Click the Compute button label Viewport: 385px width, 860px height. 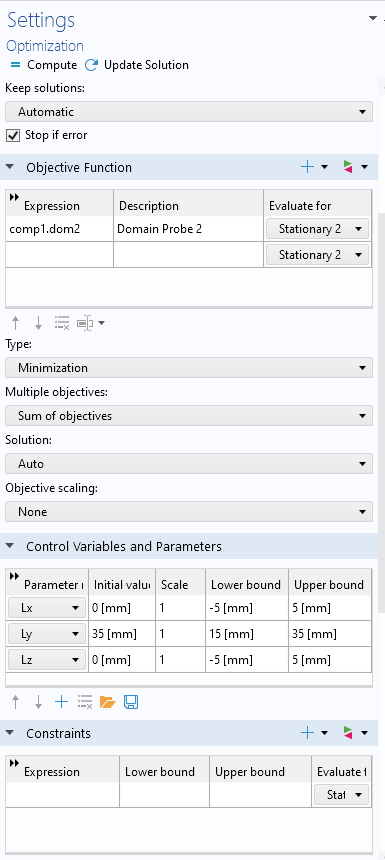52,65
